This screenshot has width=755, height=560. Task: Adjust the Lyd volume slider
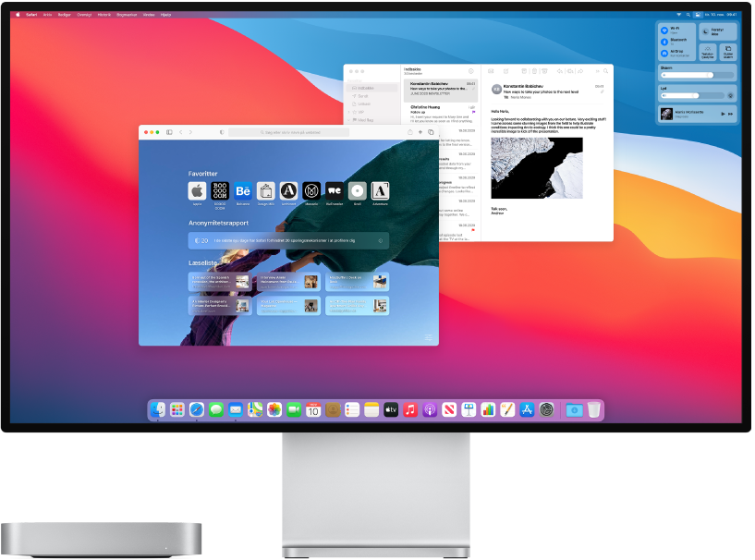(x=693, y=96)
